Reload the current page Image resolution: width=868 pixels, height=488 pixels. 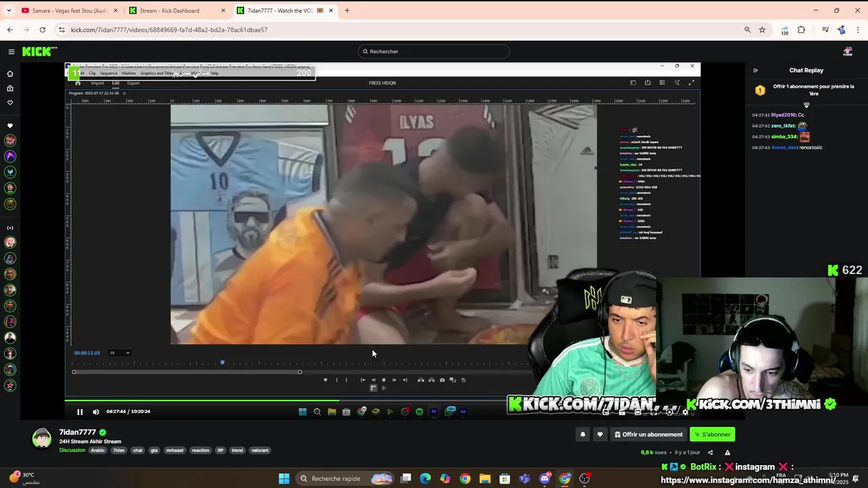pos(42,30)
